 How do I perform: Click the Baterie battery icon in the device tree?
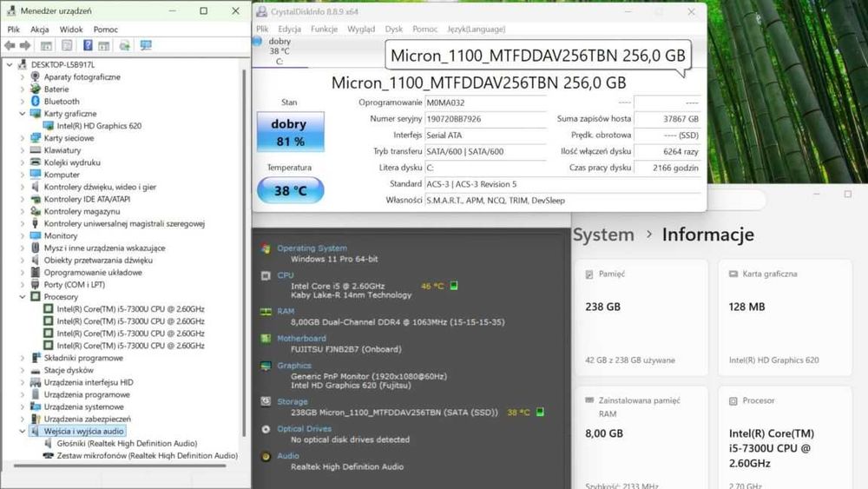pos(36,89)
